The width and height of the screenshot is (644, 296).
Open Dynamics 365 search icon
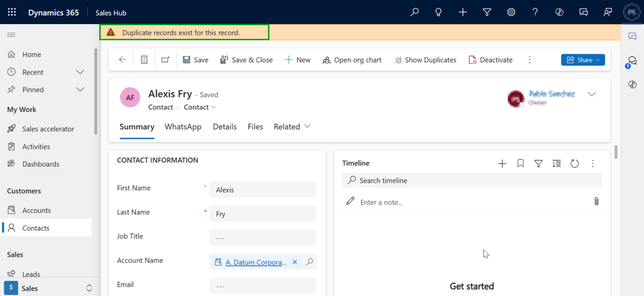tap(414, 12)
